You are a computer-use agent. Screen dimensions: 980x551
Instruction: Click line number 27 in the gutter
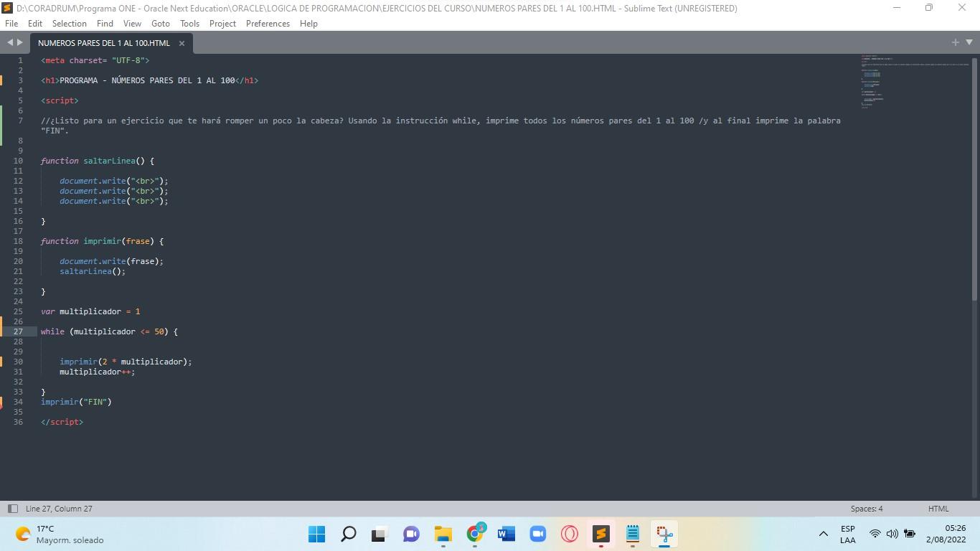(x=19, y=331)
